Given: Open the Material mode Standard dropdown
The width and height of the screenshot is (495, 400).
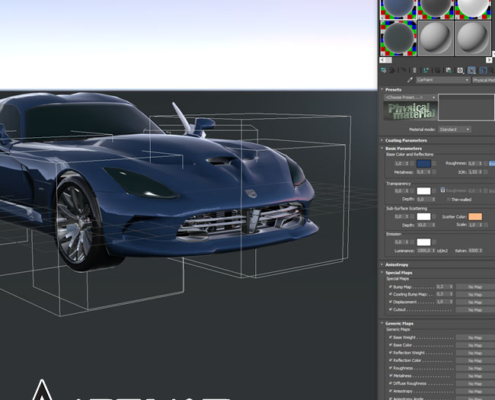Looking at the screenshot, I should (x=454, y=129).
